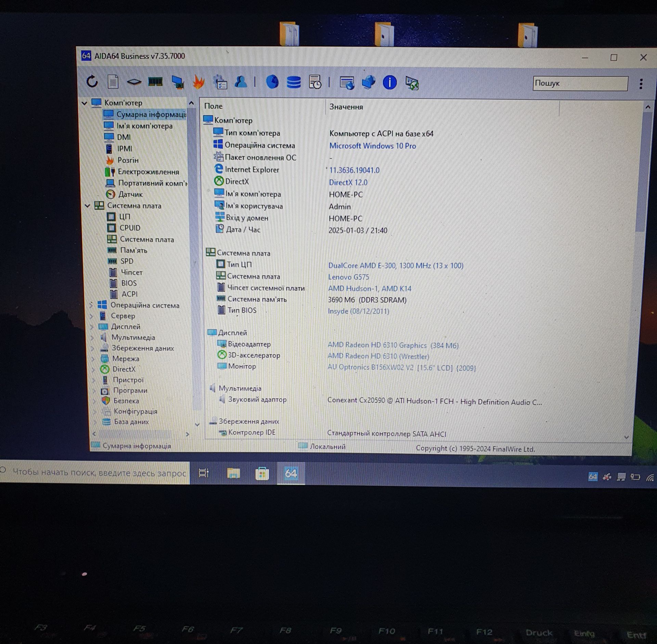
Task: Open the Microsoft Windows 10 Pro link
Action: pyautogui.click(x=373, y=146)
